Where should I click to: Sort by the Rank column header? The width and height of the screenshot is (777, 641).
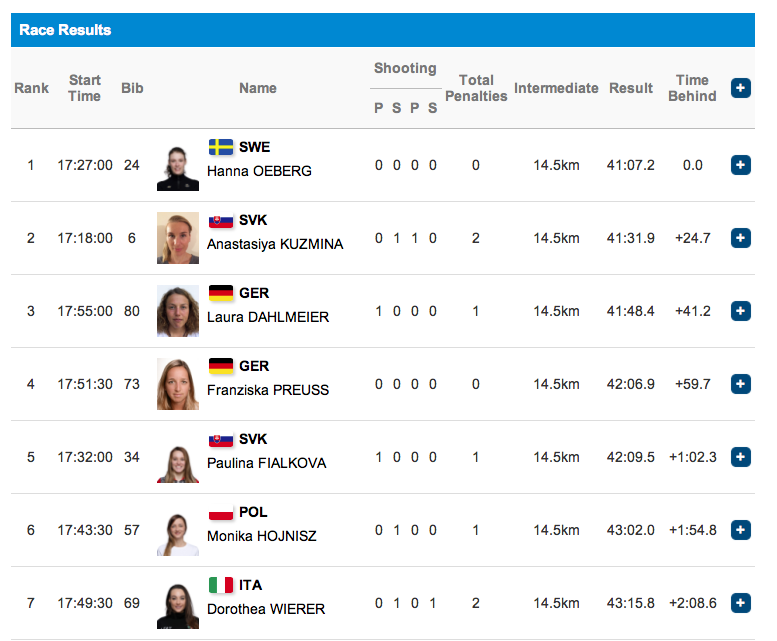coord(32,88)
